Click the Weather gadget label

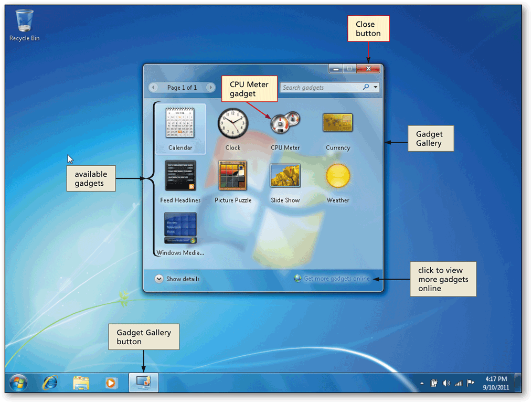click(338, 200)
